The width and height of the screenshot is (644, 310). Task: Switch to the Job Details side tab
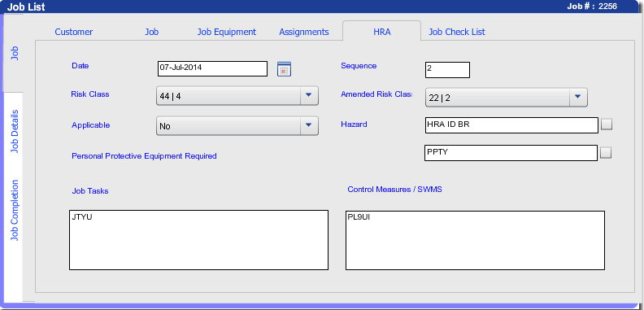click(14, 131)
